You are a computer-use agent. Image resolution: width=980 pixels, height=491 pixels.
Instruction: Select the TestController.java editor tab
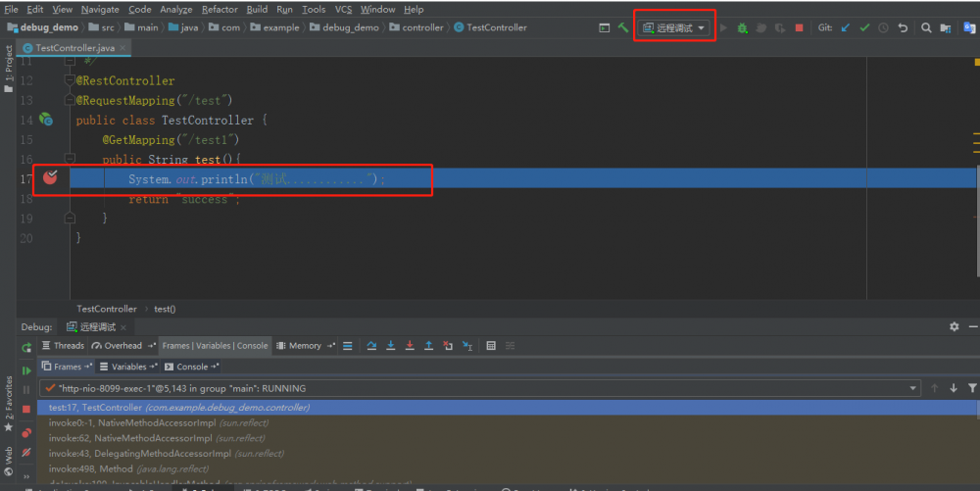74,47
